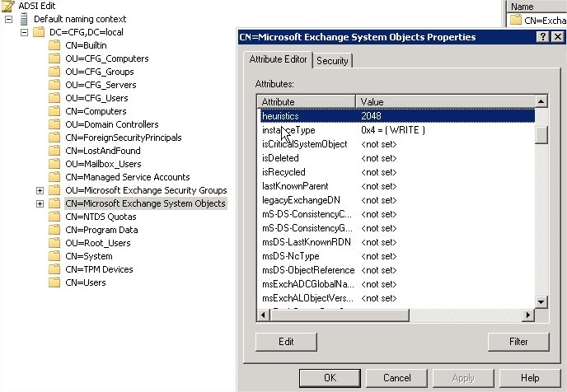Sort by the Value column header
Viewport: 567px width, 392px height.
[445, 101]
